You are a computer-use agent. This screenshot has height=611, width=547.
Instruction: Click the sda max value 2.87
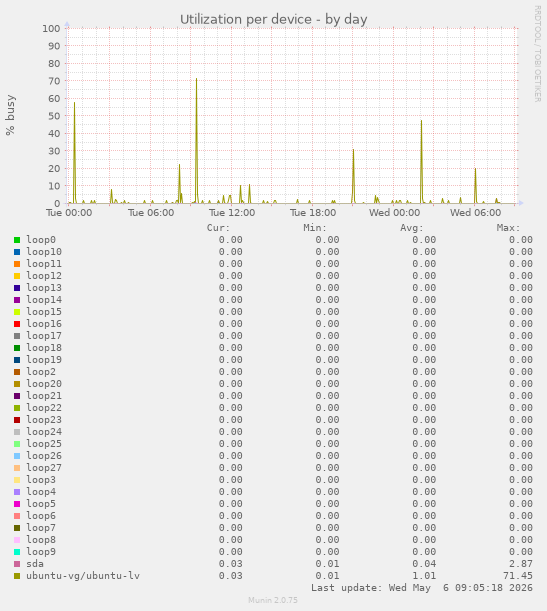click(521, 564)
